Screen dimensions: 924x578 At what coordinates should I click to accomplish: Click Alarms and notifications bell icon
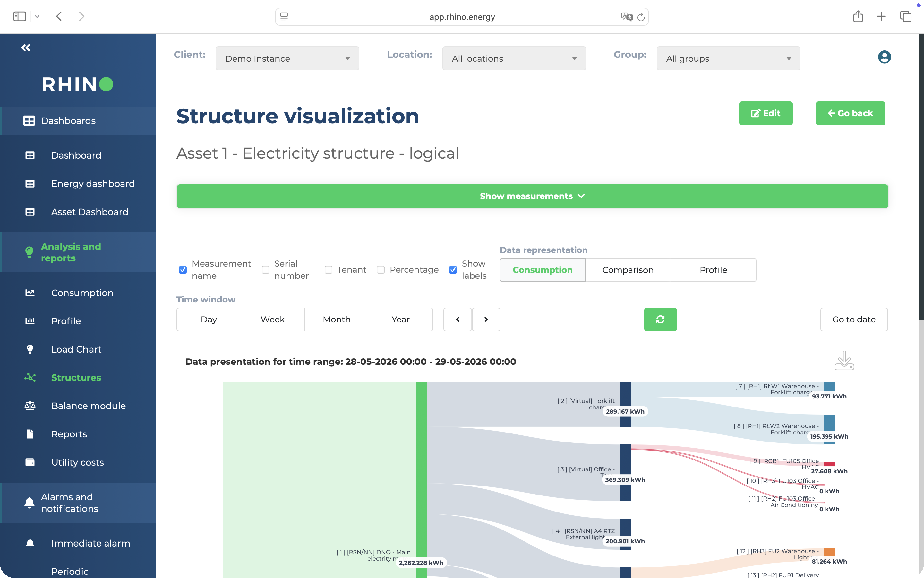(30, 503)
